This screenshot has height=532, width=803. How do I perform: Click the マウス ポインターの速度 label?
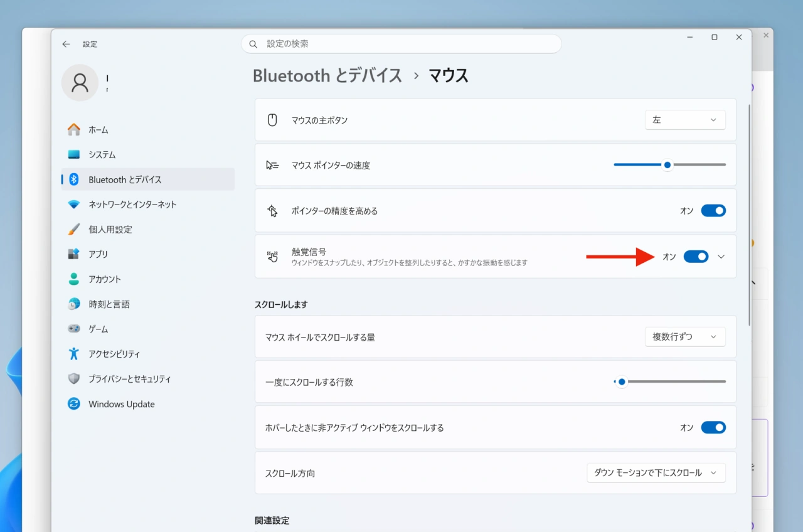[331, 166]
